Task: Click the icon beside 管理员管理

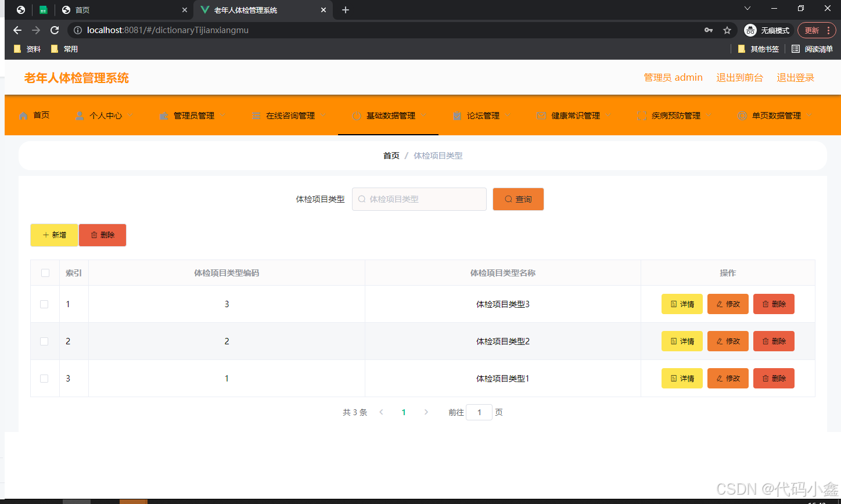Action: coord(164,116)
